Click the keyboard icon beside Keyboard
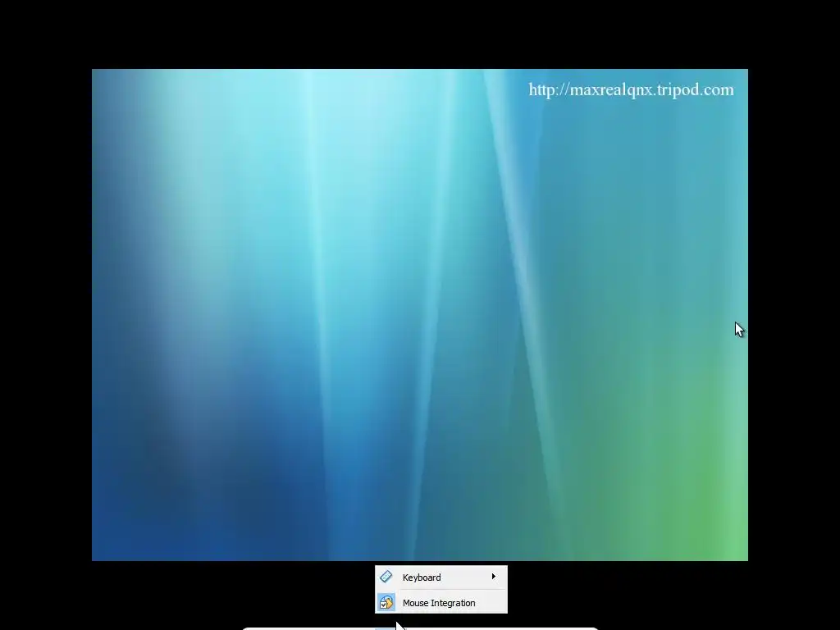840x630 pixels. pos(386,577)
